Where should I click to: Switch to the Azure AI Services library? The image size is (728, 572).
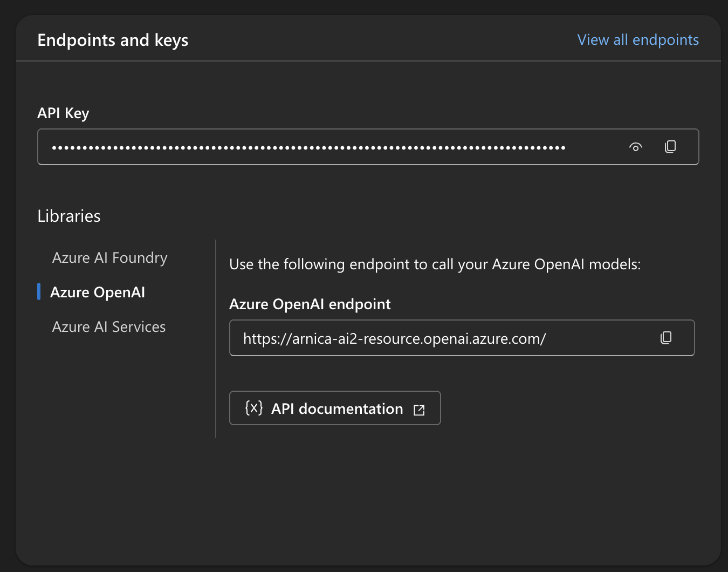109,327
